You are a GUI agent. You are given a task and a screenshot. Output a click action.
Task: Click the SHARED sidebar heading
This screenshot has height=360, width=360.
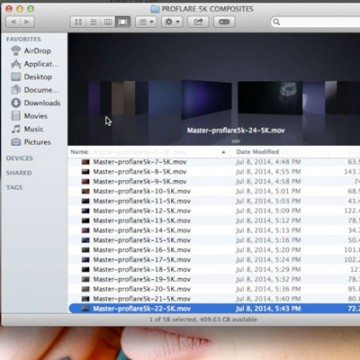tap(19, 173)
